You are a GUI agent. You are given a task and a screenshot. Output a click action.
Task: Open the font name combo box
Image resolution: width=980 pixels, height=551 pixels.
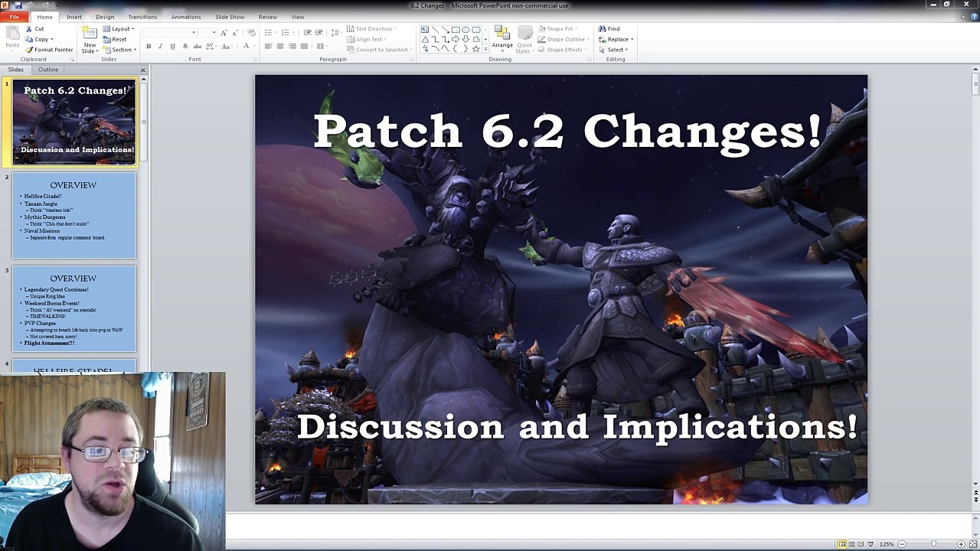(169, 33)
